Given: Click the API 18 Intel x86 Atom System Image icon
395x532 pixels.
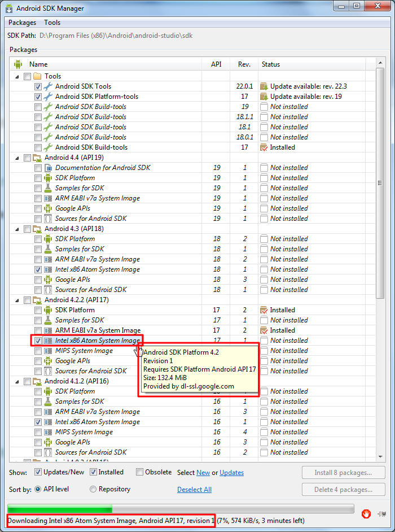Looking at the screenshot, I should (x=48, y=269).
